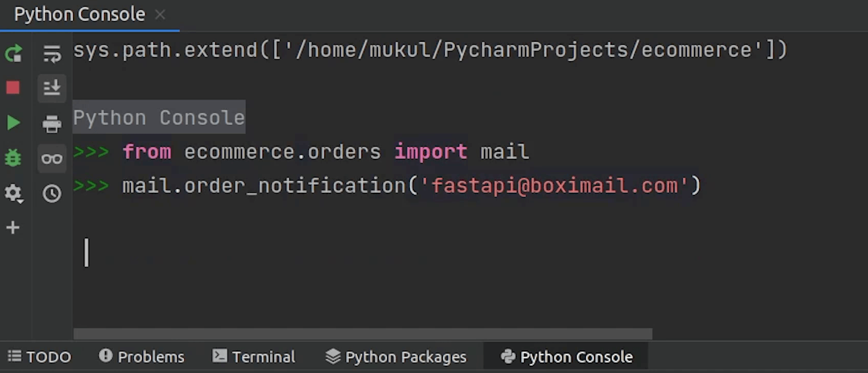Open command history via clock icon
Image resolution: width=868 pixels, height=373 pixels.
point(51,193)
